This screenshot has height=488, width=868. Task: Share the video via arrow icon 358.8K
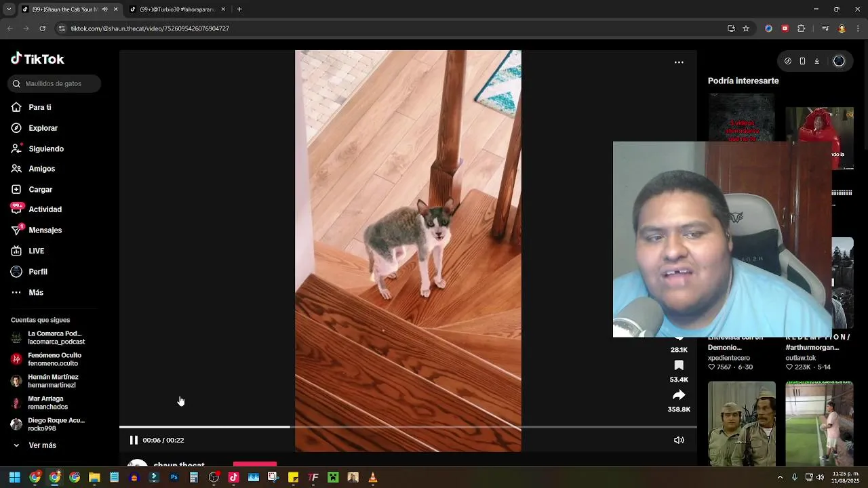(679, 396)
